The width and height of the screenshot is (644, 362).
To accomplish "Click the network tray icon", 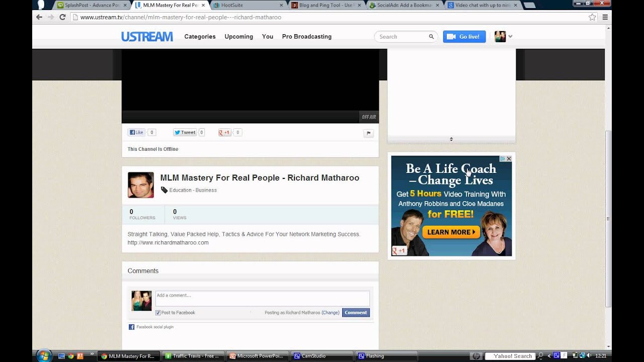I will 581,355.
